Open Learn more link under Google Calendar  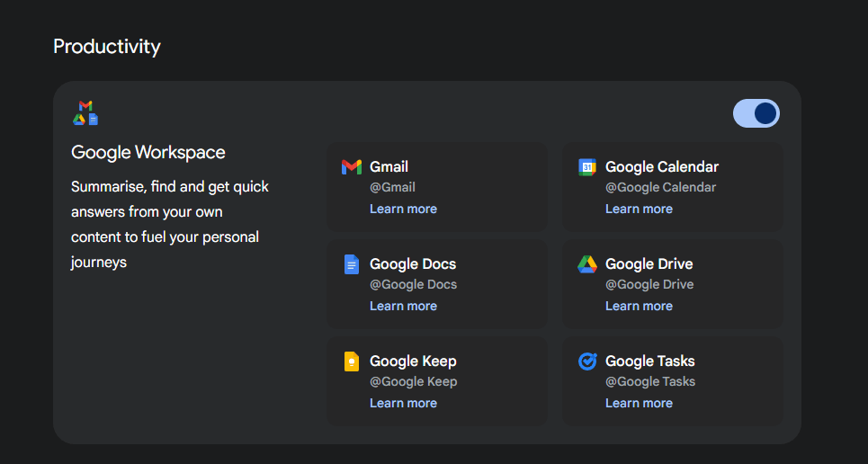pos(639,209)
